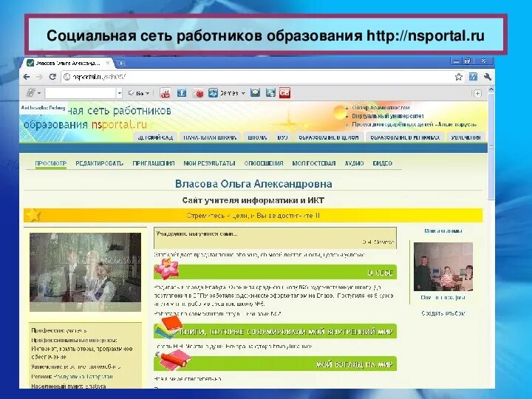Image resolution: width=532 pixels, height=399 pixels.
Task: Switch to the РЕДАКТИРОВАТЬ profile tab
Action: [x=100, y=163]
